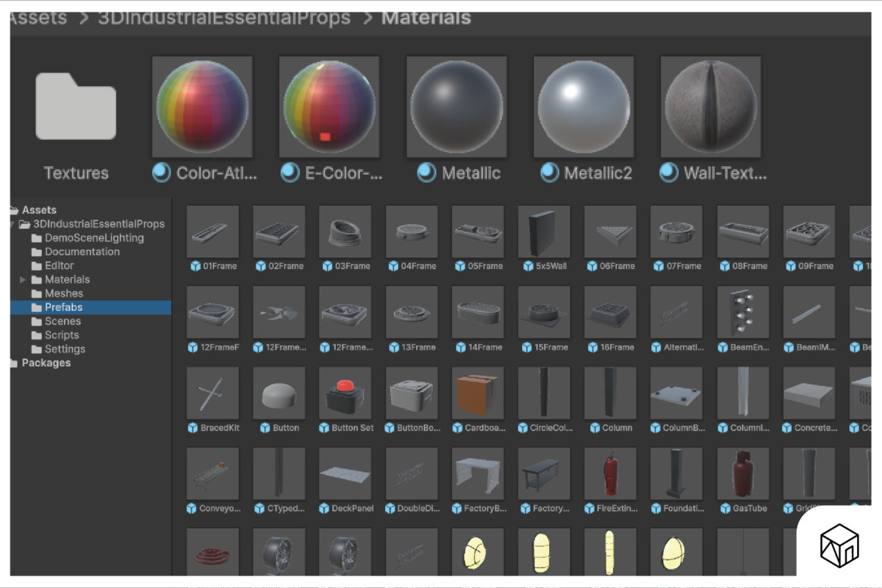Open the Textures folder icon

pyautogui.click(x=76, y=106)
